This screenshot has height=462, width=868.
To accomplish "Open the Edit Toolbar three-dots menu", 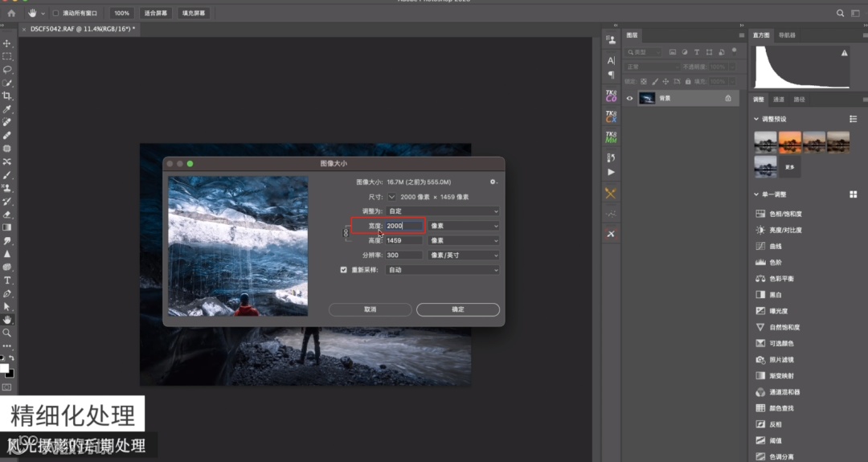I will tap(6, 345).
